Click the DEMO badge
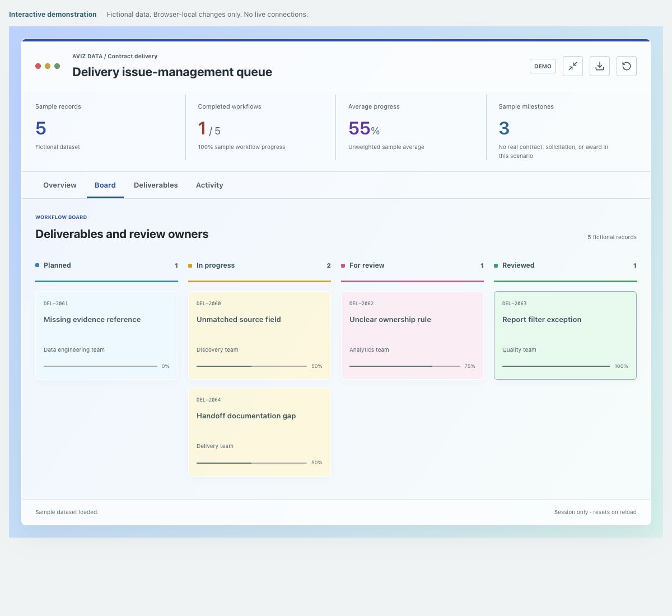 click(x=543, y=66)
